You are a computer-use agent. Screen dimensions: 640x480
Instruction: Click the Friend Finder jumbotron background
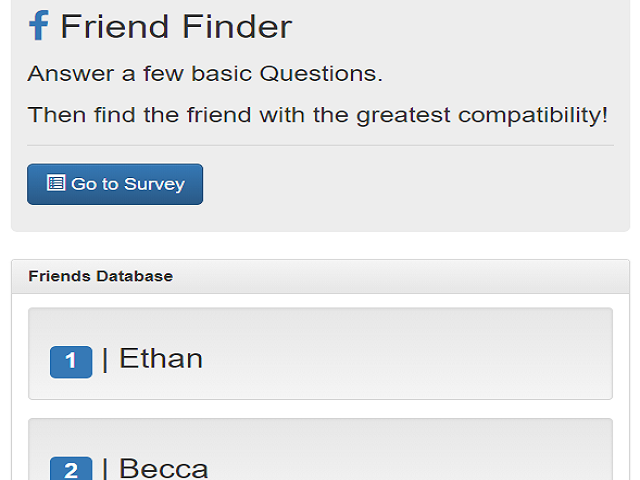point(420,190)
